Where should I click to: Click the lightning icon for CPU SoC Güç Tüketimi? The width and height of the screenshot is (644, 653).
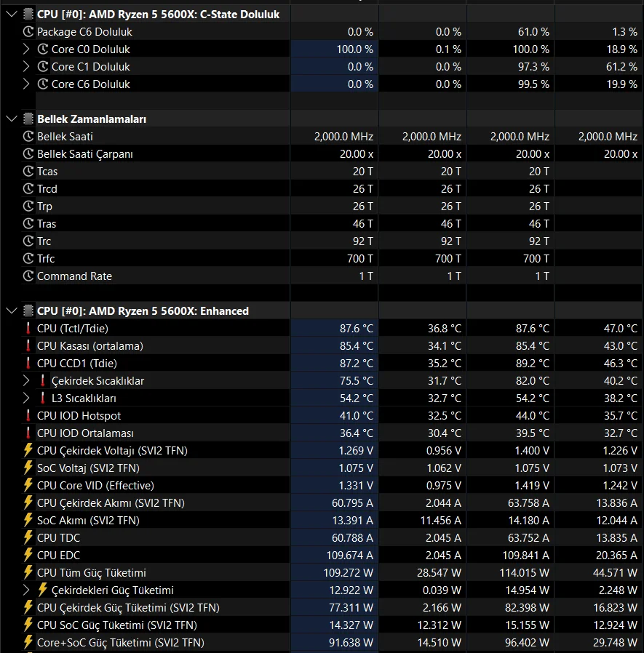tap(28, 625)
